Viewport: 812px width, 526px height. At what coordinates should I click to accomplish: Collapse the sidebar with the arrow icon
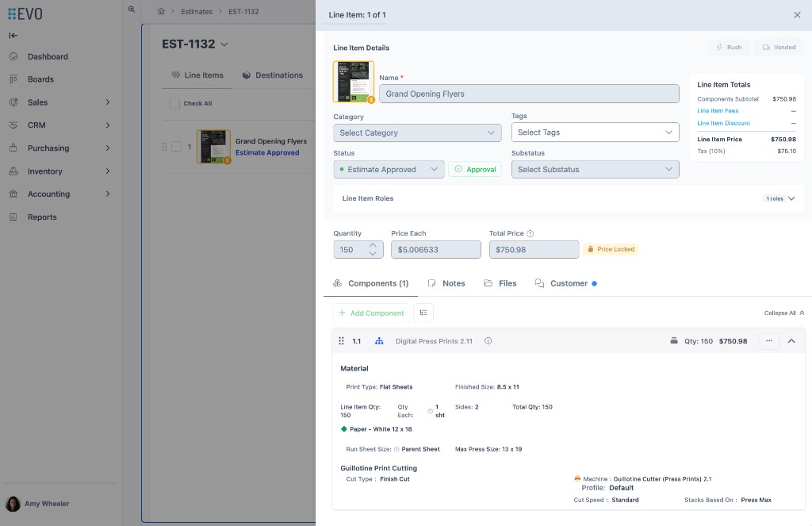[13, 35]
